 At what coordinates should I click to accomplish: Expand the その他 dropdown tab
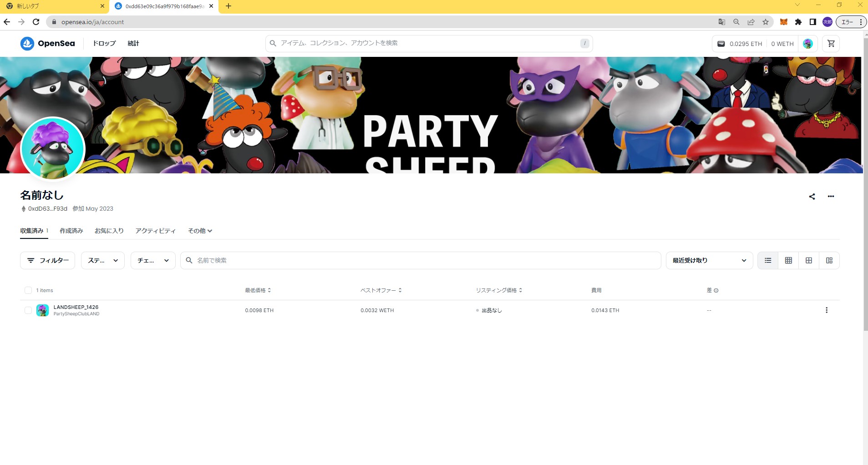[x=200, y=231]
